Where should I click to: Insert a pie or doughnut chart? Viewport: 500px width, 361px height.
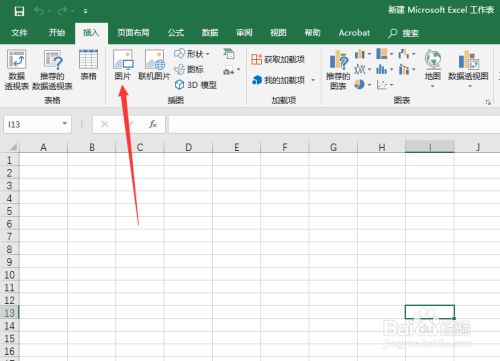click(362, 85)
